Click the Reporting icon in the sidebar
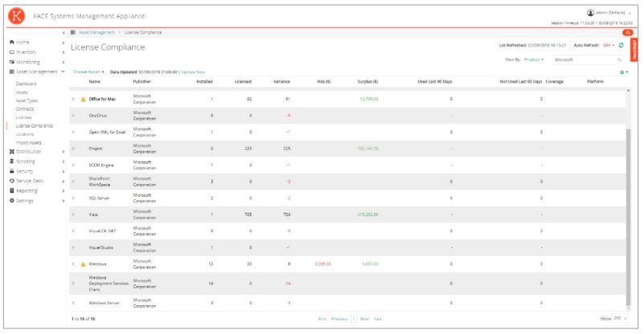Screen dimensions: 644x334 (12, 191)
